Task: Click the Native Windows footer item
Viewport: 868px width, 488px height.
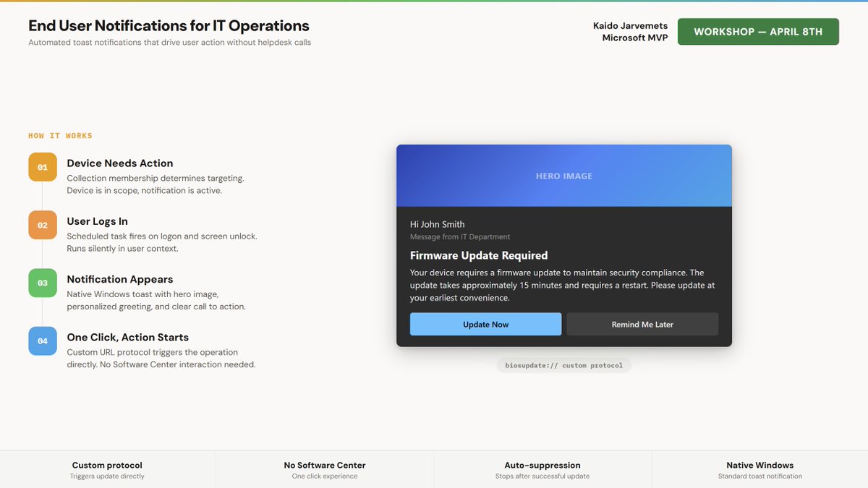Action: click(760, 470)
